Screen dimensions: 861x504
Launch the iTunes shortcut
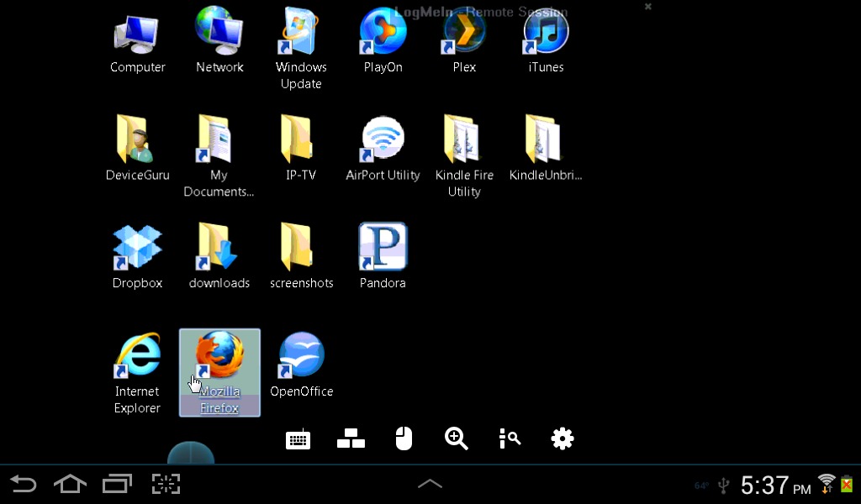(546, 41)
